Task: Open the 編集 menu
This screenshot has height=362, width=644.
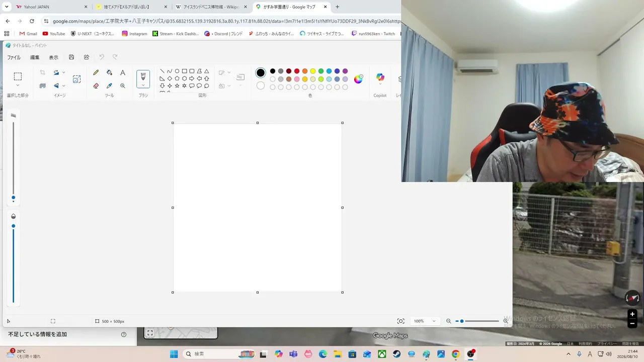Action: [x=35, y=57]
